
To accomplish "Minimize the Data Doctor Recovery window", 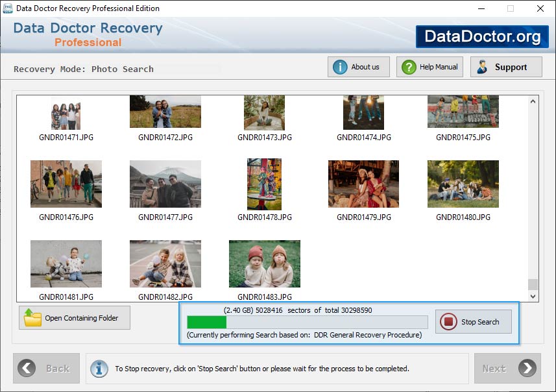I will (x=481, y=8).
